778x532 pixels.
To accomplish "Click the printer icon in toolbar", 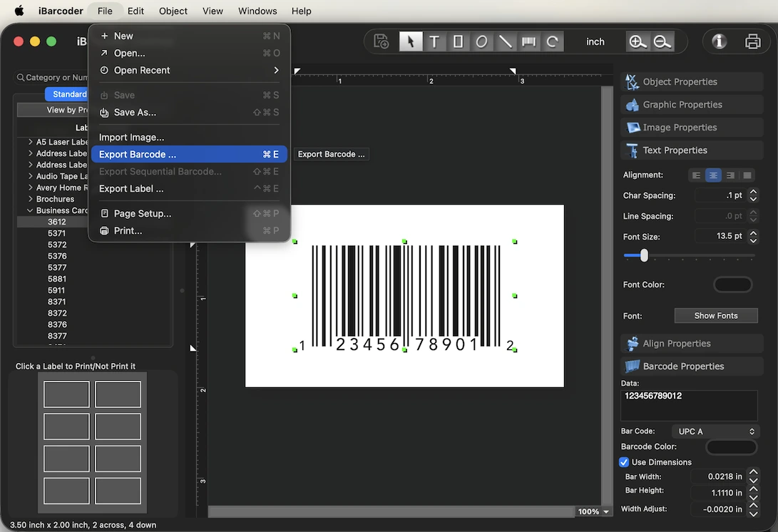I will pos(753,41).
